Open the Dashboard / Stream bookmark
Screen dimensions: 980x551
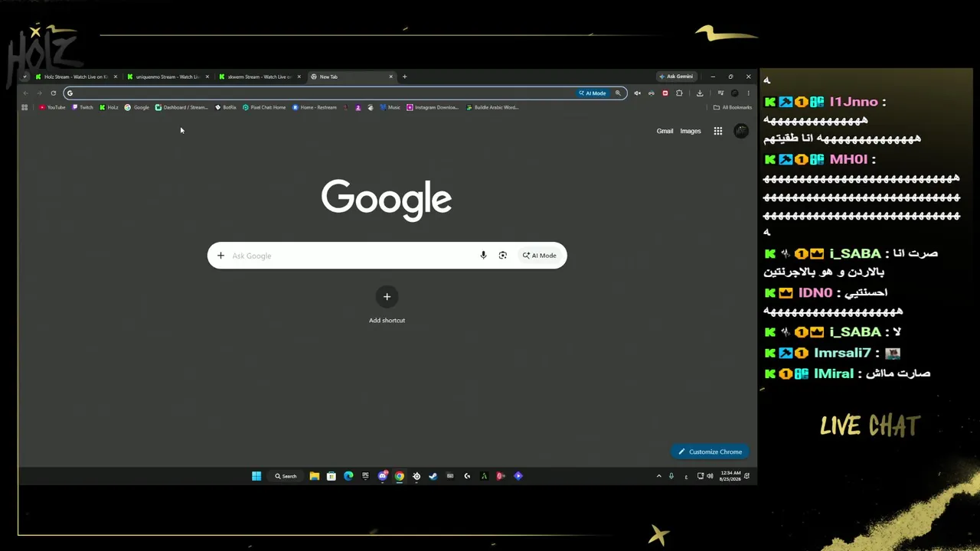(181, 107)
